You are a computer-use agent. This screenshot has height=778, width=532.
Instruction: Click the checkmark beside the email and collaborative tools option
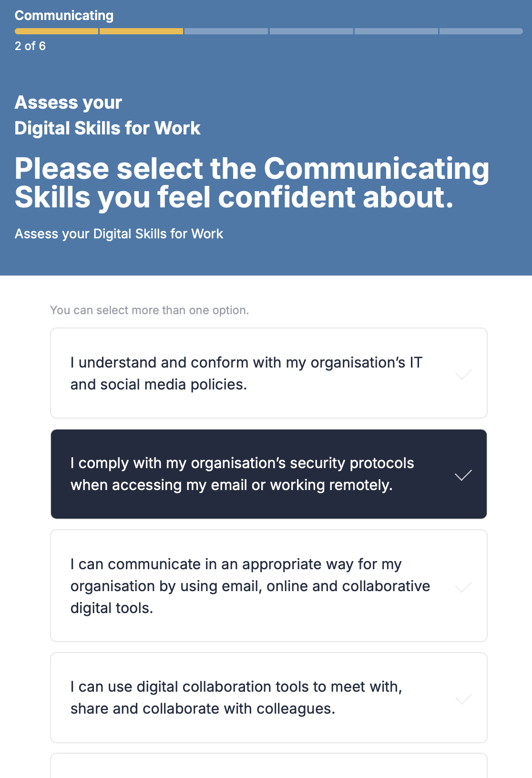[x=463, y=587]
